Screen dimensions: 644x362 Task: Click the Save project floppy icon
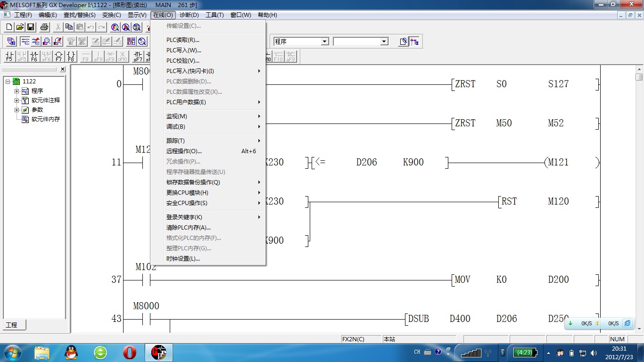[31, 27]
